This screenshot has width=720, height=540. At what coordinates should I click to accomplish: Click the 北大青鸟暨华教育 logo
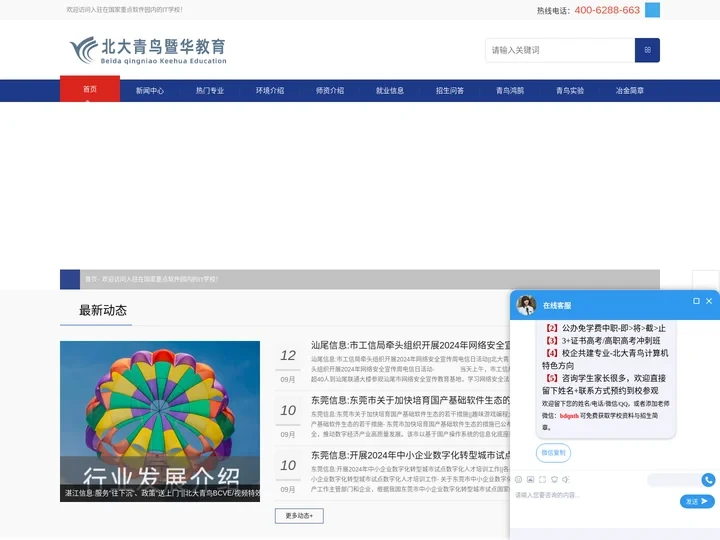(148, 50)
